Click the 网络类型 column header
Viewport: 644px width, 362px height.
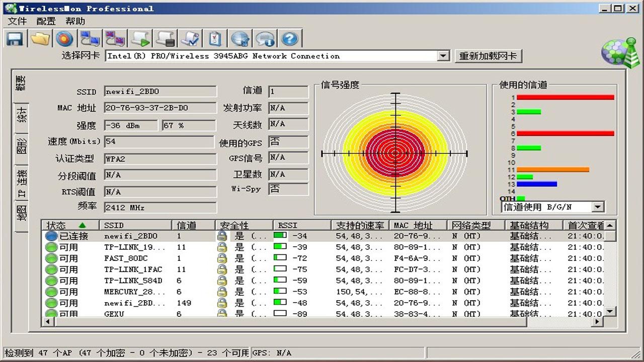point(476,225)
